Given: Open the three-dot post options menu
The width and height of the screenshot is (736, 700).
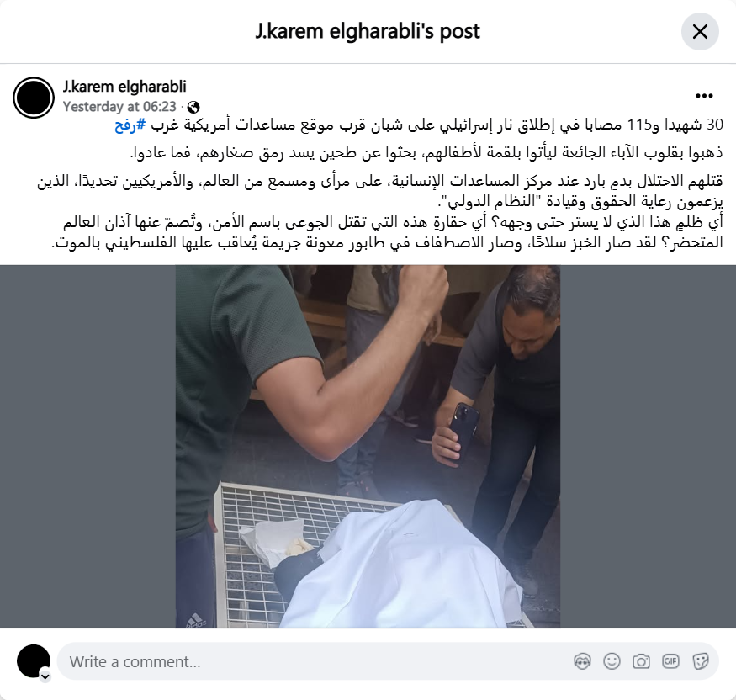Looking at the screenshot, I should point(704,96).
